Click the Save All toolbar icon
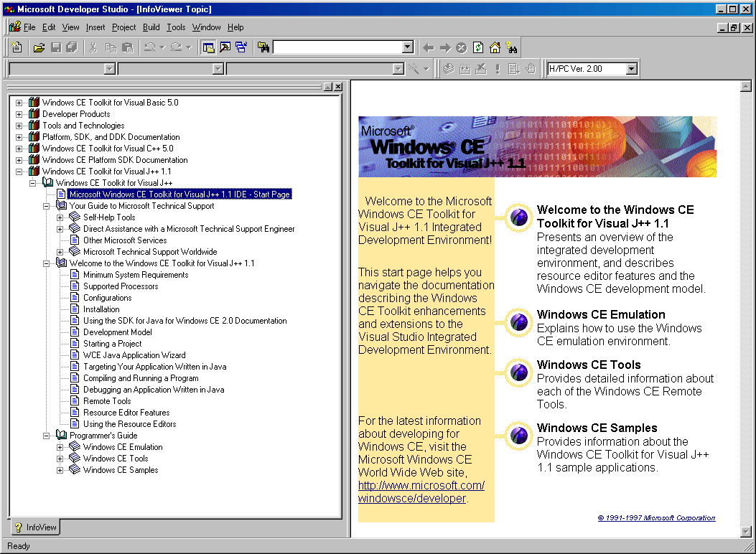 tap(72, 47)
